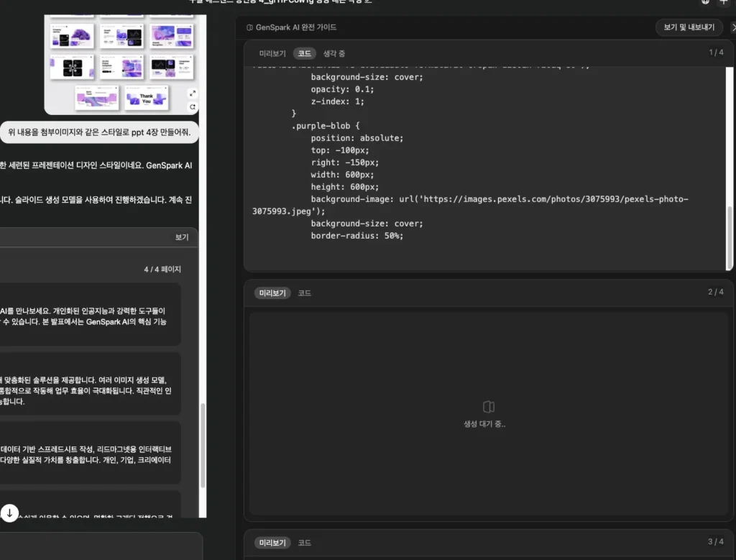Click the image search icon on the attachment
This screenshot has height=560, width=736.
coord(193,107)
